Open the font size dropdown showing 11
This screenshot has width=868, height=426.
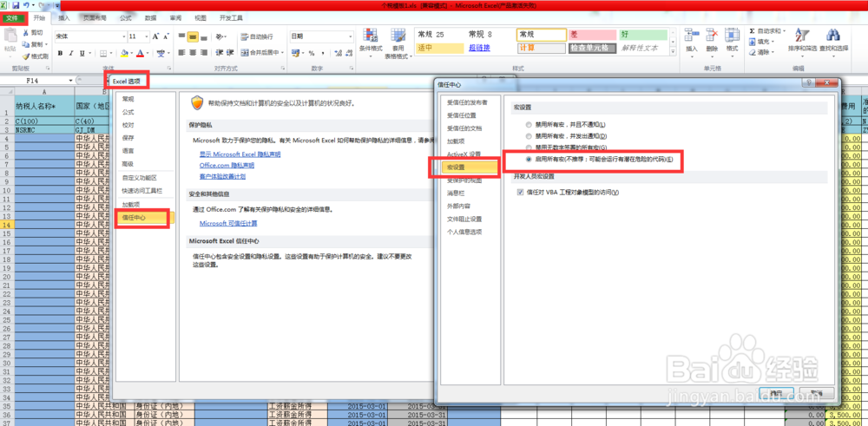pos(146,36)
